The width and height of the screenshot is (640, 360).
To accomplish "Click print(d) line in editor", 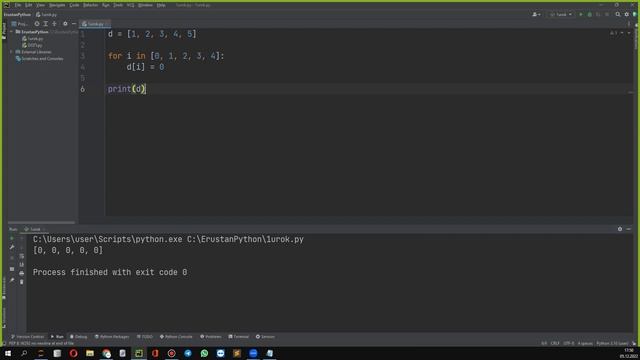I will (x=127, y=89).
